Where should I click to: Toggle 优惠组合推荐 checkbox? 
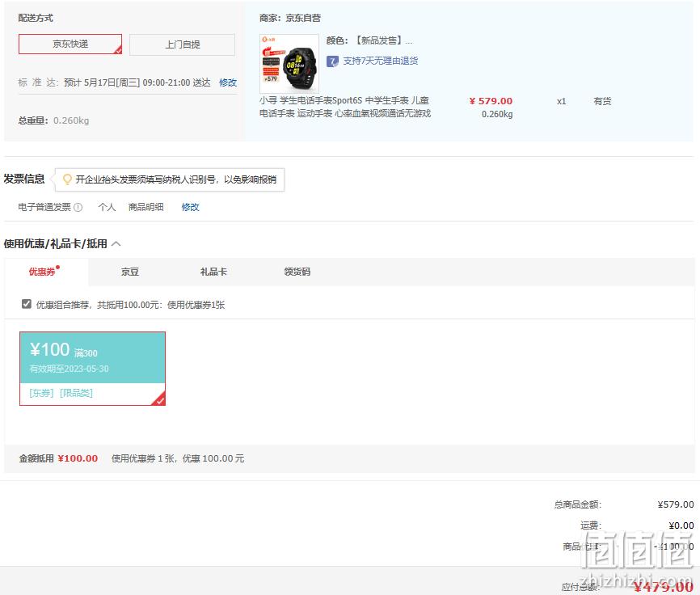click(27, 304)
